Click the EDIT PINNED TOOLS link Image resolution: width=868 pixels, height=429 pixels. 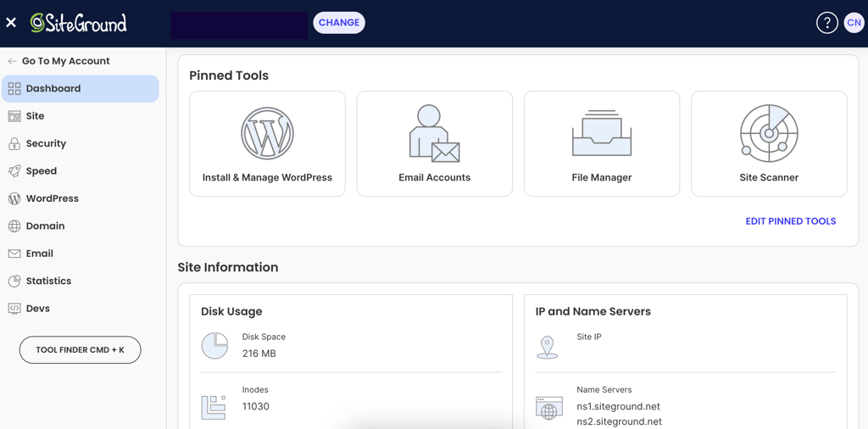point(791,221)
